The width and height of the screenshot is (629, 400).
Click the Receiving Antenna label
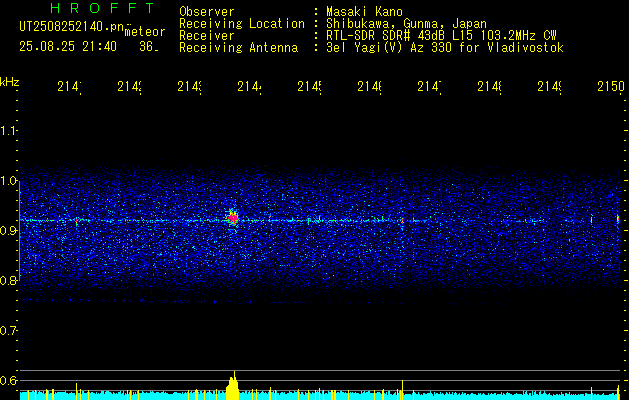[238, 48]
